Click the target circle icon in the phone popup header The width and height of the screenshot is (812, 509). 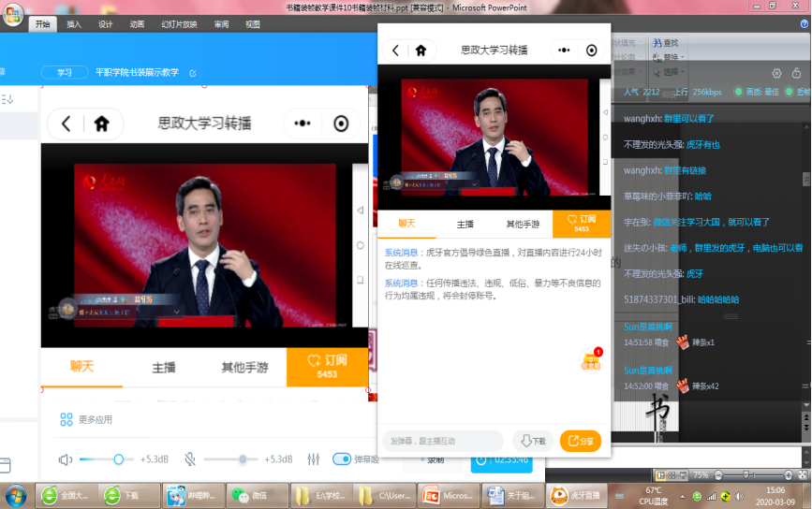[x=591, y=51]
